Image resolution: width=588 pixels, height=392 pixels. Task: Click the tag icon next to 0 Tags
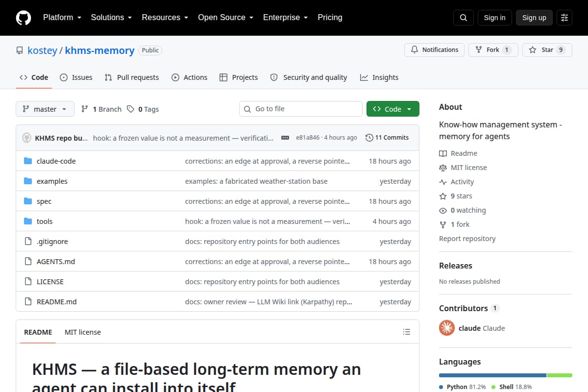(x=130, y=109)
